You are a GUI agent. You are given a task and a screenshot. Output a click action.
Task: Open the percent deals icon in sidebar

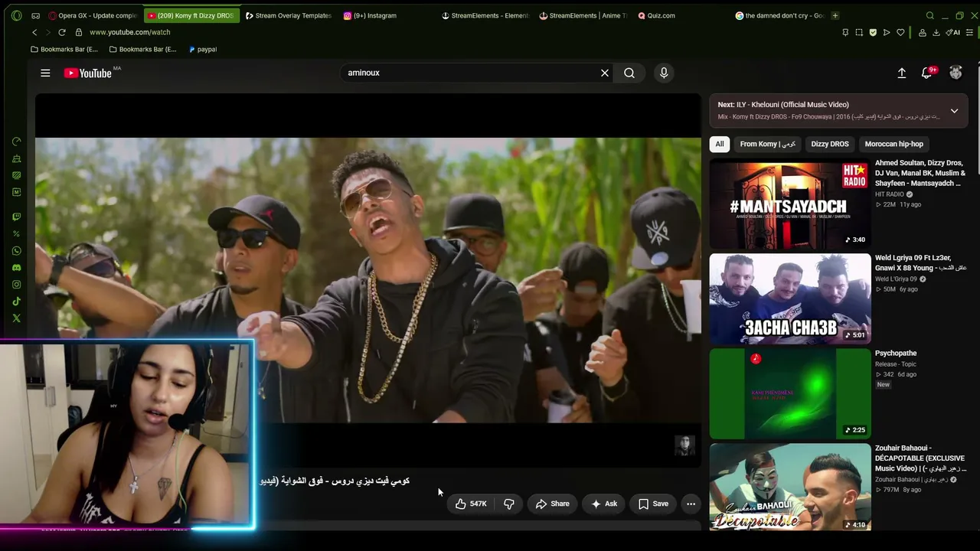pyautogui.click(x=17, y=234)
